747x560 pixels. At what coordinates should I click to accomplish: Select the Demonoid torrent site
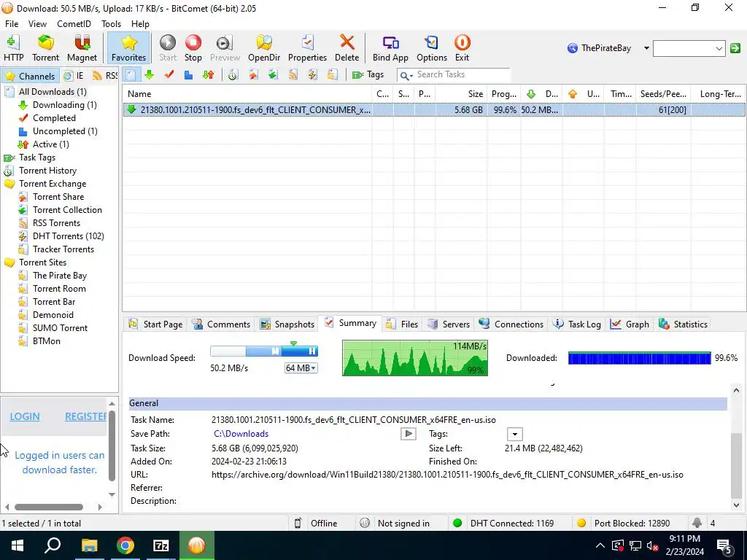[53, 315]
